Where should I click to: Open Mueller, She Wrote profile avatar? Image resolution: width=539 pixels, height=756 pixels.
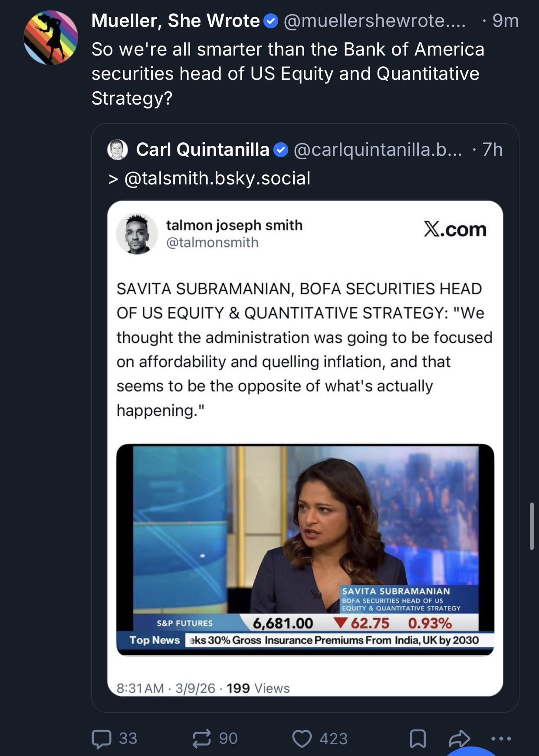(51, 38)
